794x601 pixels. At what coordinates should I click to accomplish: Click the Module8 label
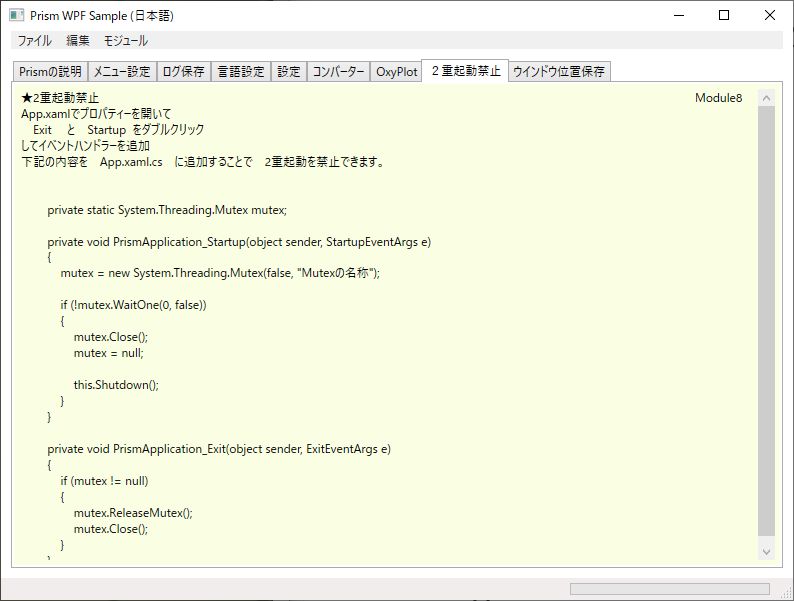(x=719, y=98)
